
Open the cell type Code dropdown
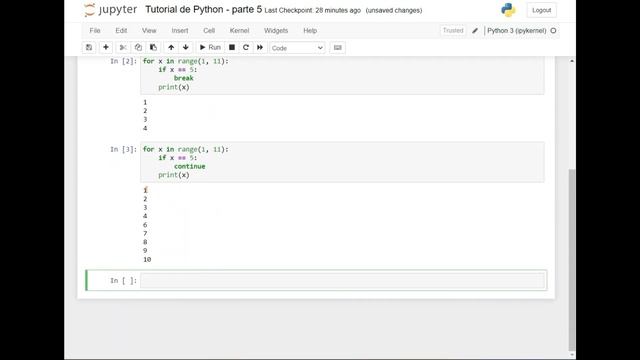coord(297,48)
